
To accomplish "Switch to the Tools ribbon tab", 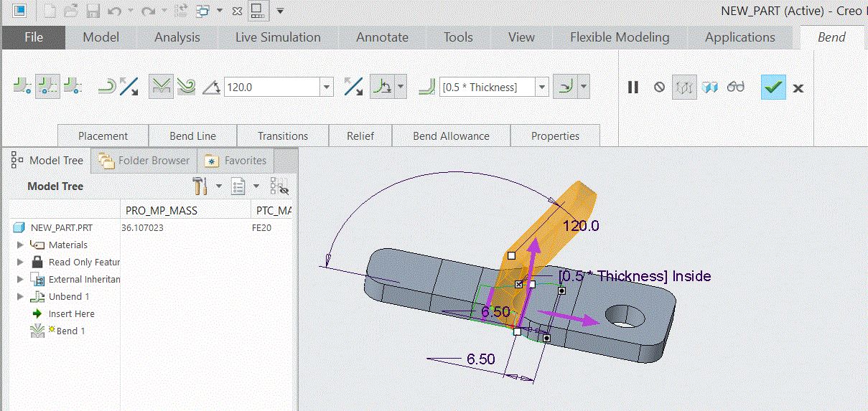I will (458, 37).
